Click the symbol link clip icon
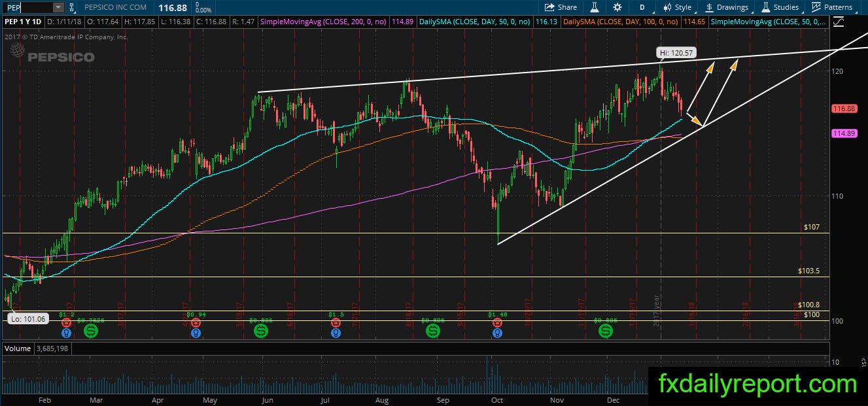 coord(73,7)
